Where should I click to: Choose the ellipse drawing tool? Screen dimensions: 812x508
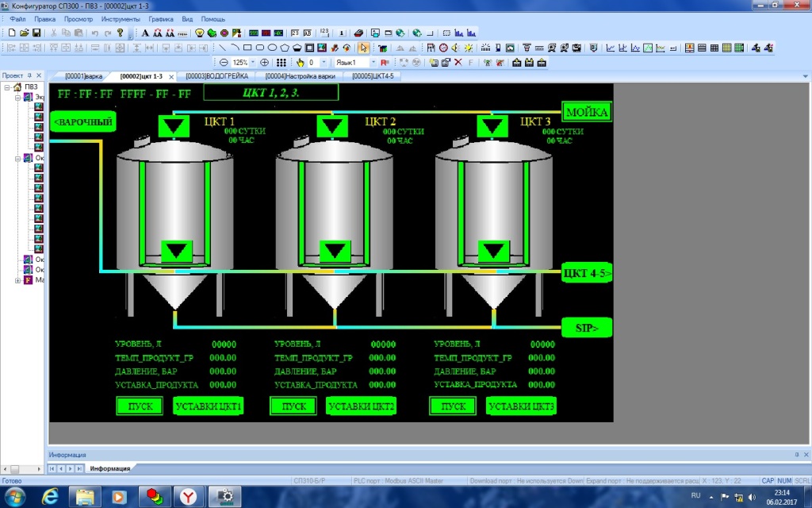[272, 48]
